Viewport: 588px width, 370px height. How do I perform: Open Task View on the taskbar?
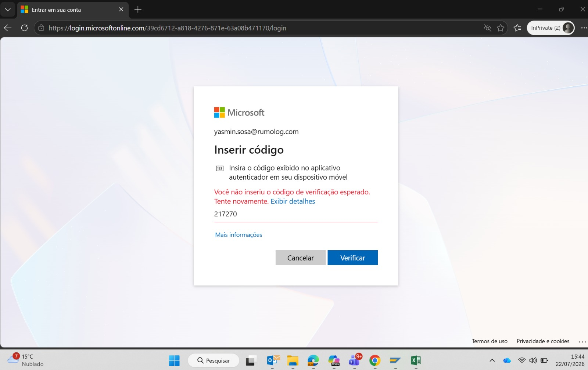click(251, 360)
